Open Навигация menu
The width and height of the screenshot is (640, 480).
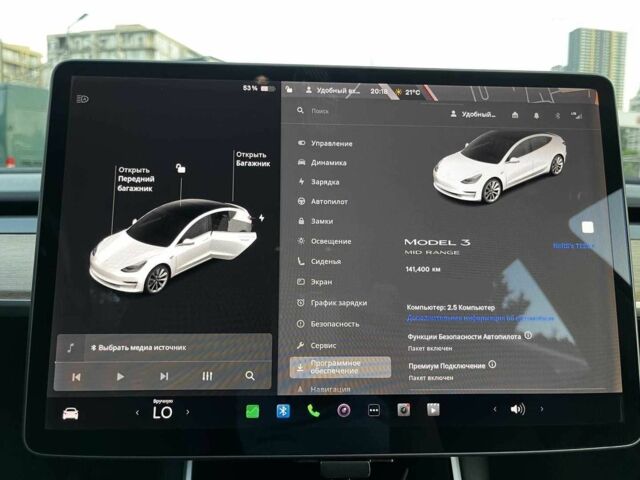324,389
